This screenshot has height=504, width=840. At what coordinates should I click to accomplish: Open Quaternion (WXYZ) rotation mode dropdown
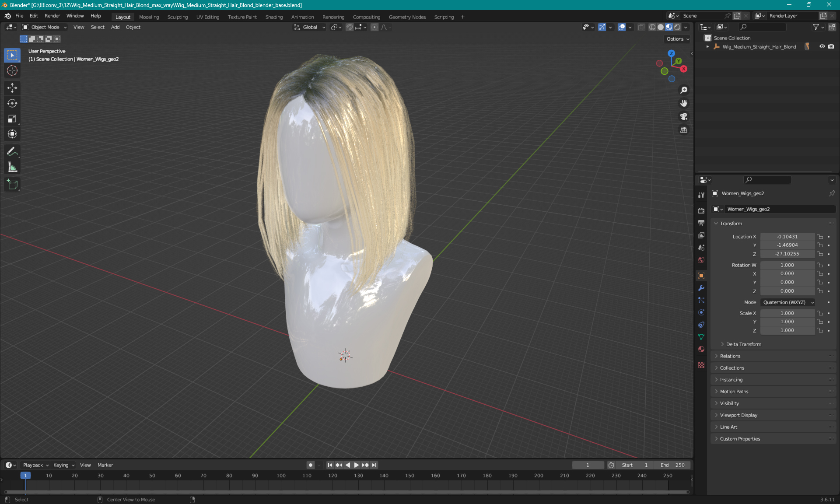coord(788,302)
